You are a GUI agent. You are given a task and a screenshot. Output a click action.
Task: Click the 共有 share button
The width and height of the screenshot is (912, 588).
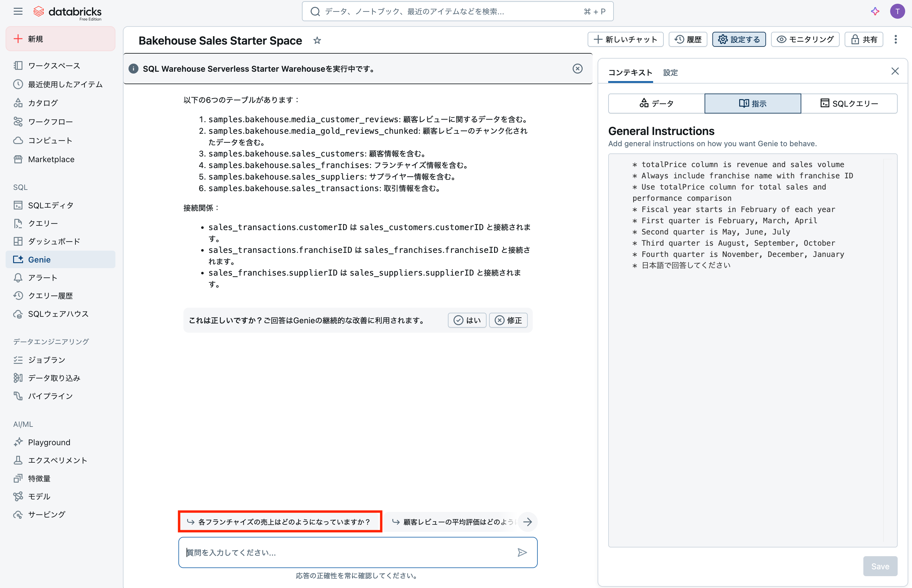tap(864, 39)
